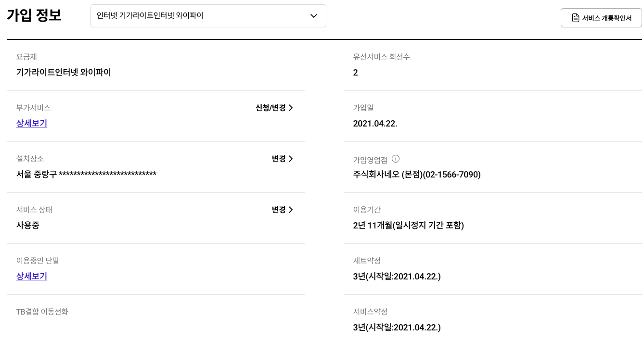644x341 pixels.
Task: Click the 사용중 service status text
Action: pyautogui.click(x=28, y=225)
